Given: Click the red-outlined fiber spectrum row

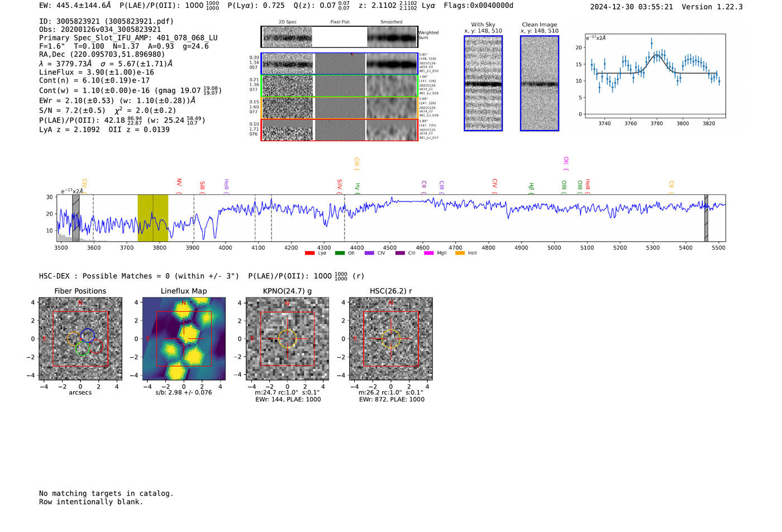Looking at the screenshot, I should click(x=340, y=130).
